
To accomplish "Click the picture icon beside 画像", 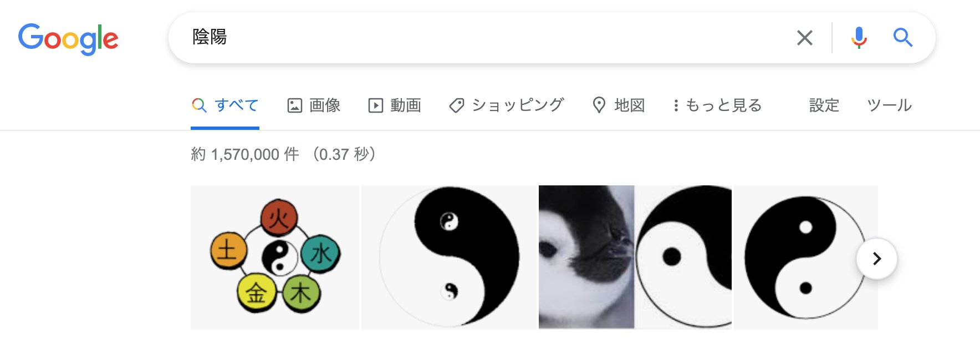I will (x=294, y=105).
